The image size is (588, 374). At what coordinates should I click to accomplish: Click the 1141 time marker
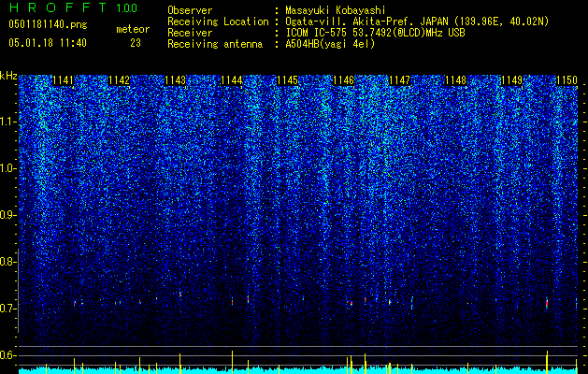click(63, 80)
